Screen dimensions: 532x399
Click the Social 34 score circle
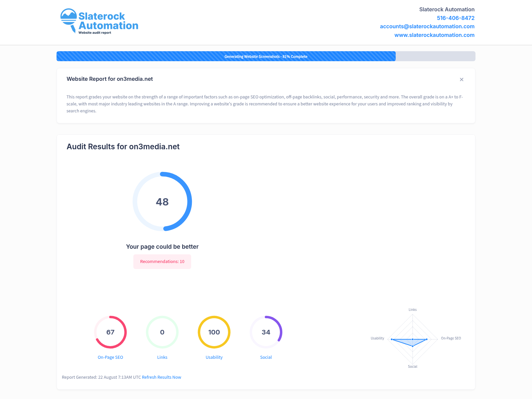click(x=266, y=332)
